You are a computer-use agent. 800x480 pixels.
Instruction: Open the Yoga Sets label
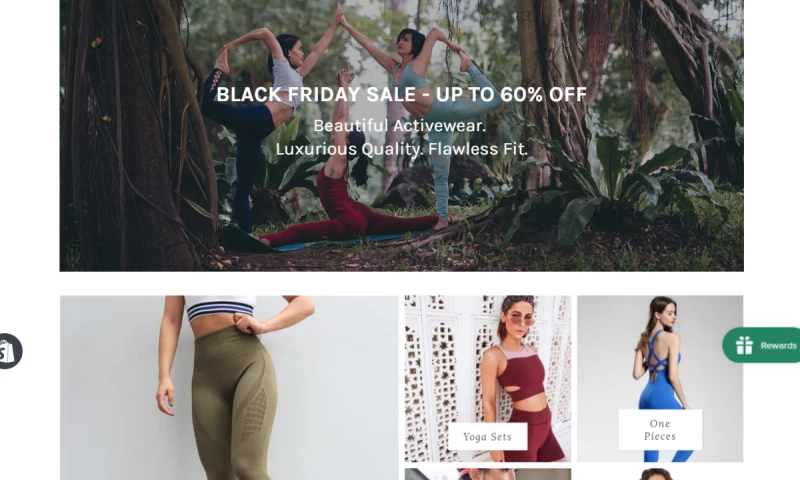tap(487, 437)
